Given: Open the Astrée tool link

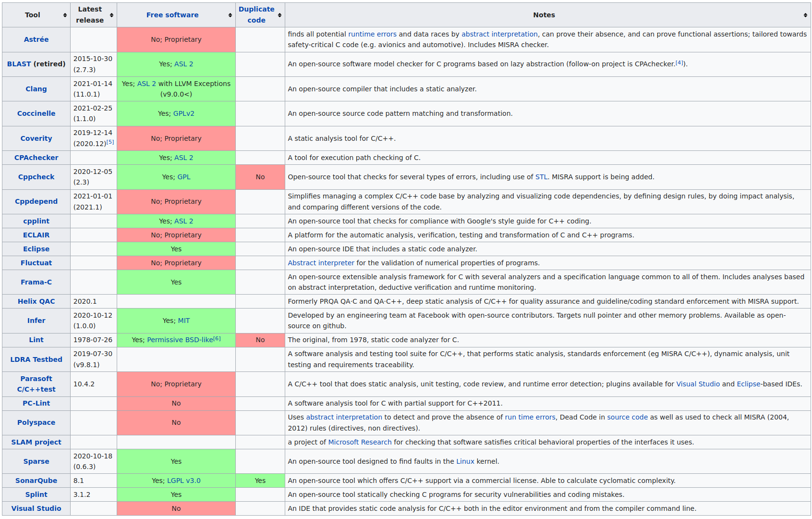Looking at the screenshot, I should pos(36,39).
